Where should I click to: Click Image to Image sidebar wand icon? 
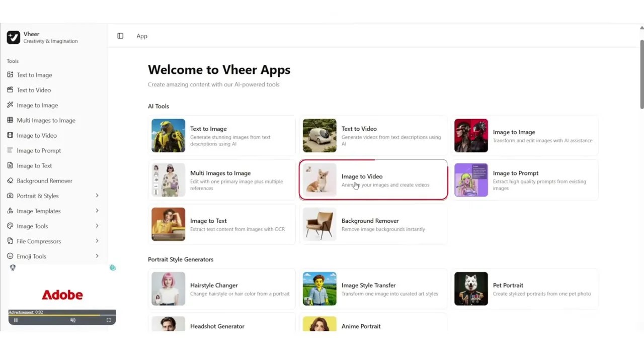[x=10, y=105]
